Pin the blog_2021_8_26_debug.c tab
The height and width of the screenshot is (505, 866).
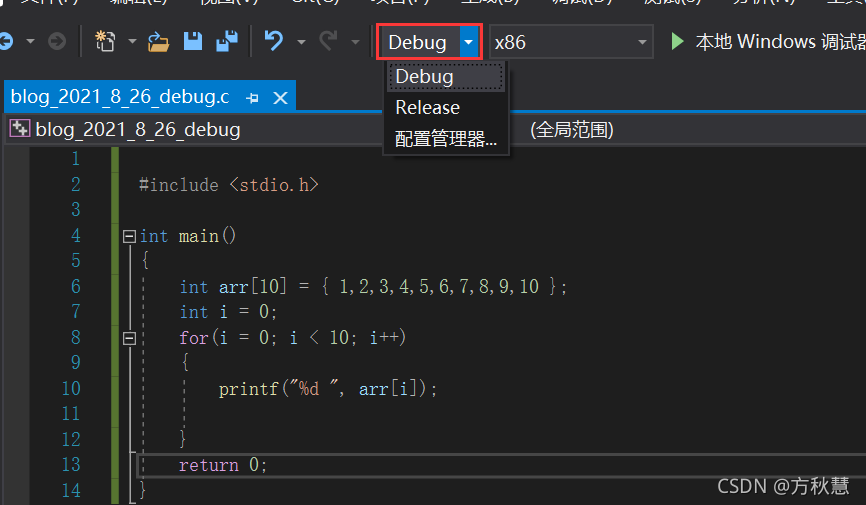(x=252, y=98)
